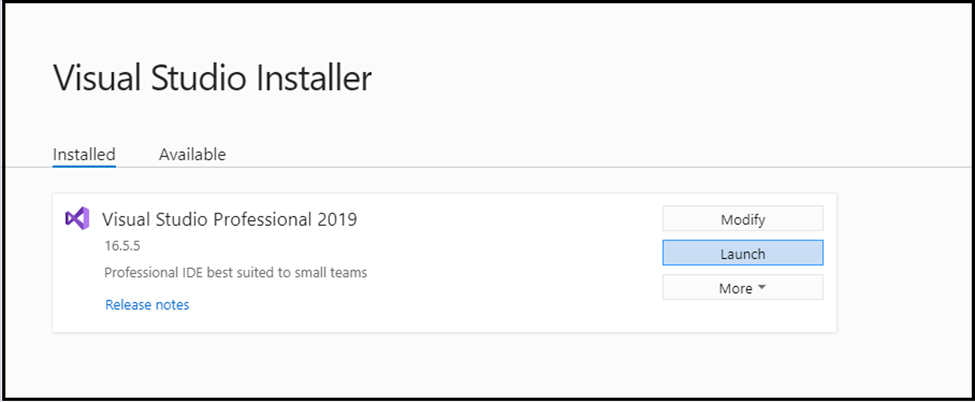Click the blue underline beneath Installed
Screen dimensions: 975x402
point(84,166)
